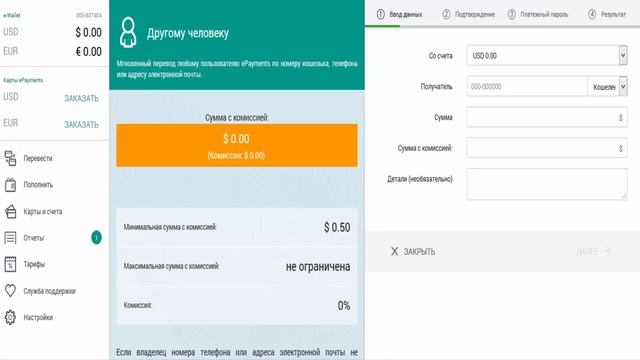Click the X icon next to ЗАКРЫТЬ
Viewport: 640px width, 360px height.
point(394,251)
